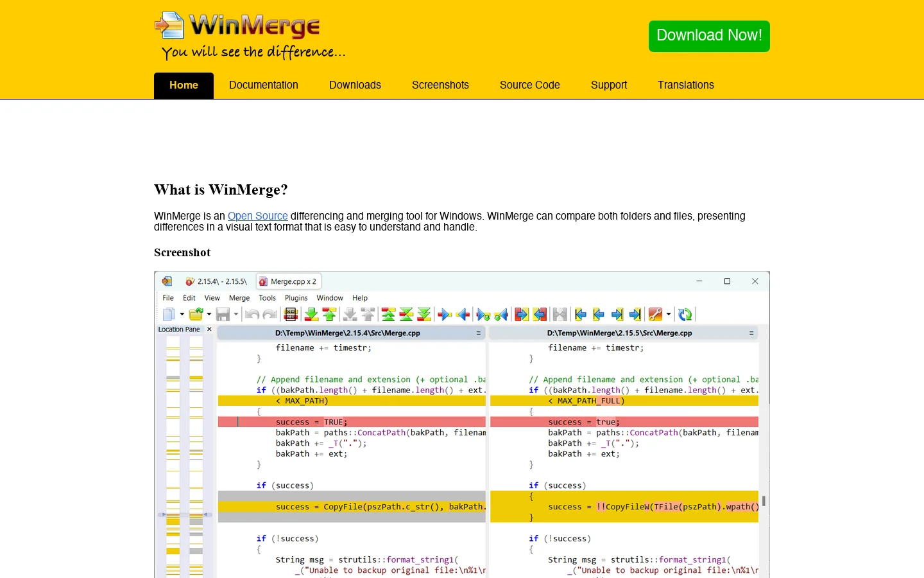Image resolution: width=924 pixels, height=578 pixels.
Task: Click the view-area marker in the Location Pane
Action: [185, 514]
